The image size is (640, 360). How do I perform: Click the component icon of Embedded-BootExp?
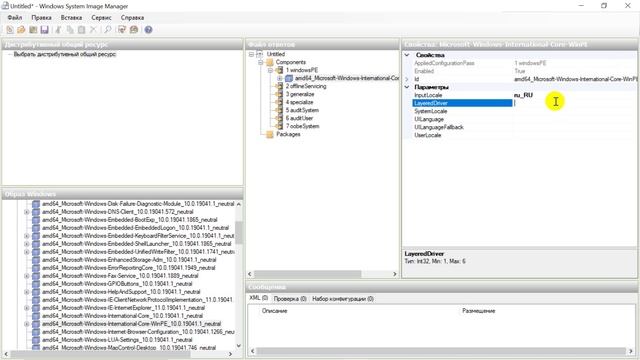coord(36,220)
